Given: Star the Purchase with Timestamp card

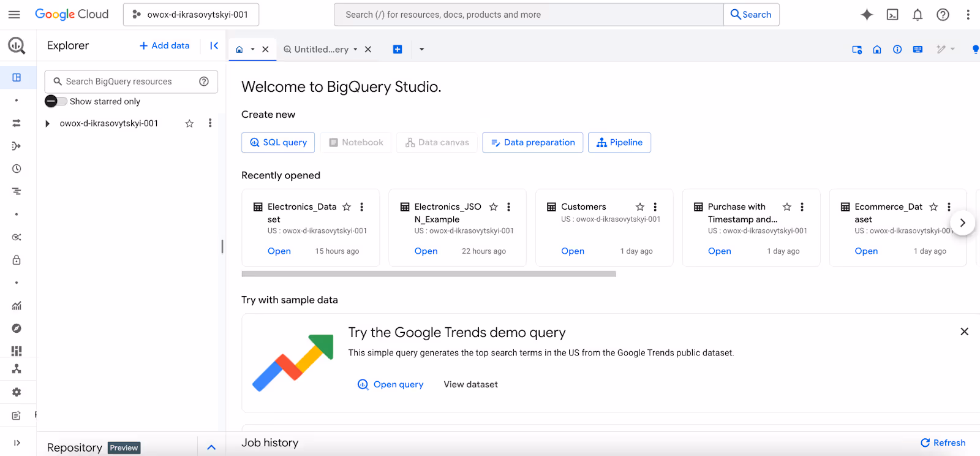Looking at the screenshot, I should (787, 207).
